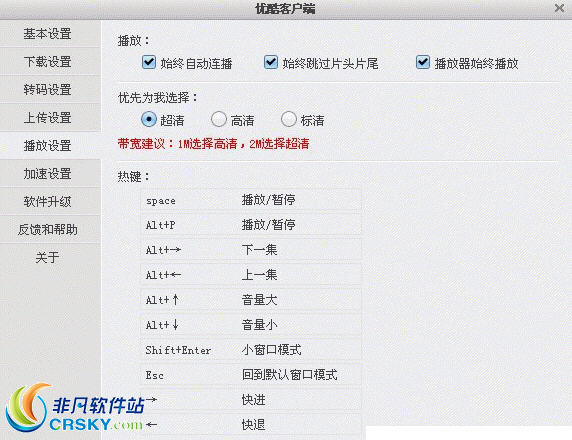Viewport: 572px width, 440px height.
Task: Choose 高清 quality radio option
Action: (219, 119)
